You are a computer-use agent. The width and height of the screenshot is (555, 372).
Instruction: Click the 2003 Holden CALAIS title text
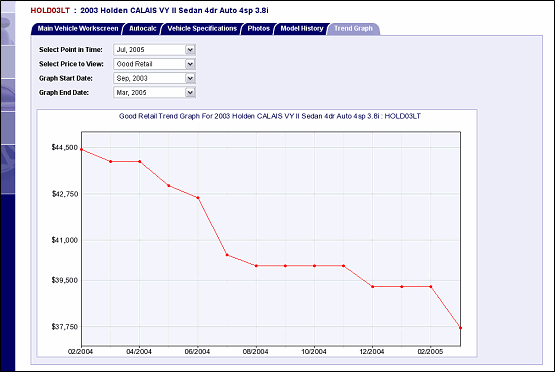pyautogui.click(x=174, y=11)
